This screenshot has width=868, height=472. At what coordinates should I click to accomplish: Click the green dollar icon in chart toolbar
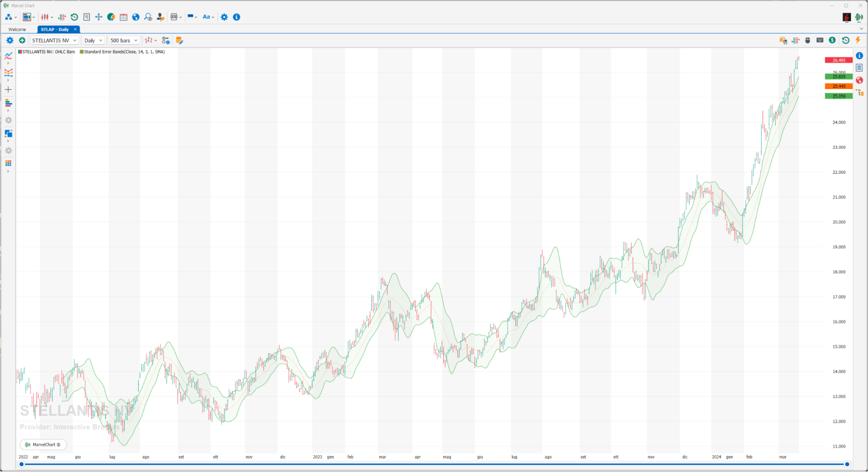coord(832,40)
